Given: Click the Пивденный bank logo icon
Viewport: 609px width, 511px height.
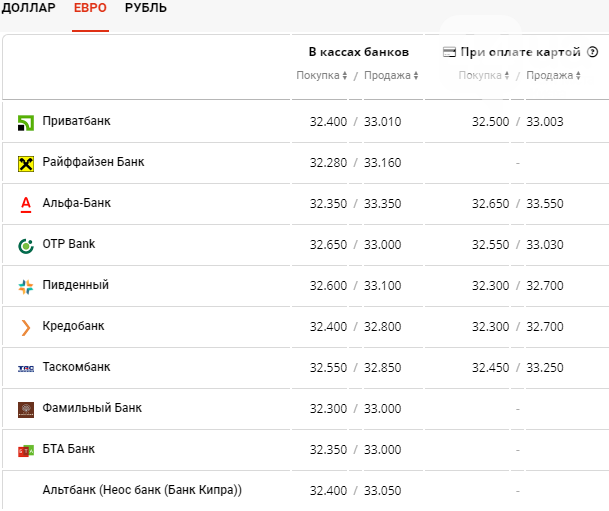Looking at the screenshot, I should tap(26, 287).
